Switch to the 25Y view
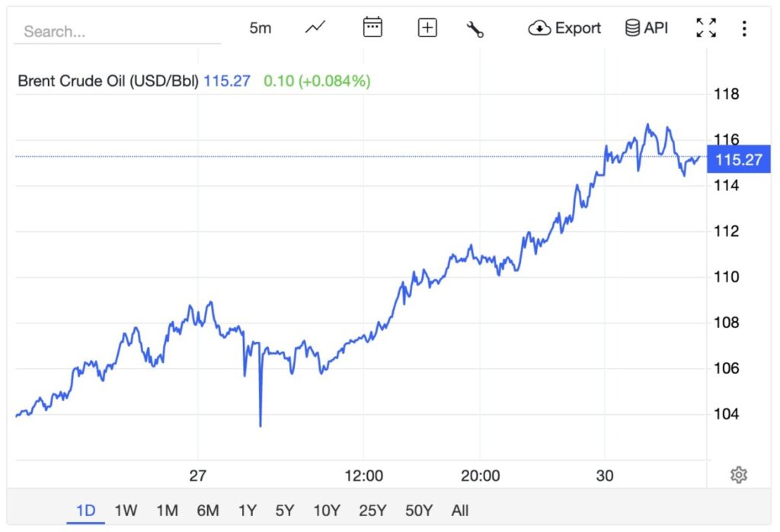This screenshot has width=780, height=532. [371, 511]
